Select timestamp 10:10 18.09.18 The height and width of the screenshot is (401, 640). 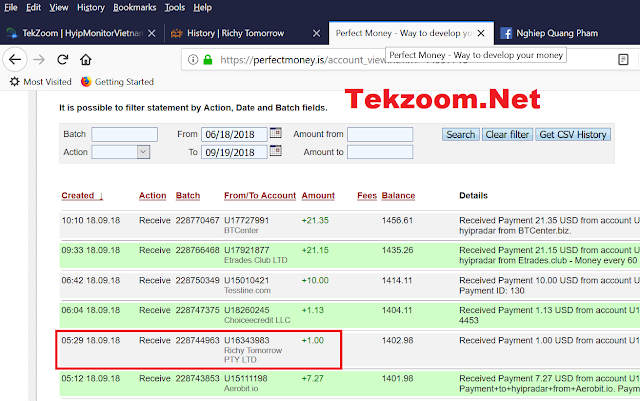tap(91, 221)
